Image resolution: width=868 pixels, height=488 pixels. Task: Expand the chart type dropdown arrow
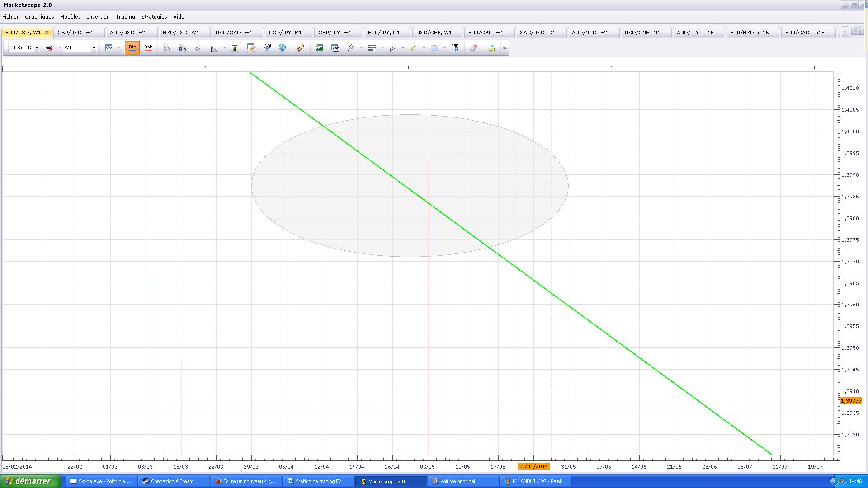pyautogui.click(x=119, y=48)
